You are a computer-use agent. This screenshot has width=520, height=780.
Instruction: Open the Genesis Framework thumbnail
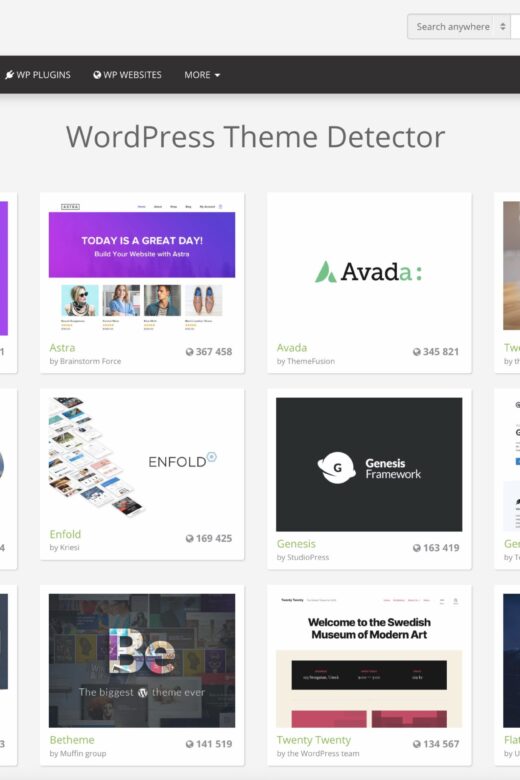coord(369,464)
